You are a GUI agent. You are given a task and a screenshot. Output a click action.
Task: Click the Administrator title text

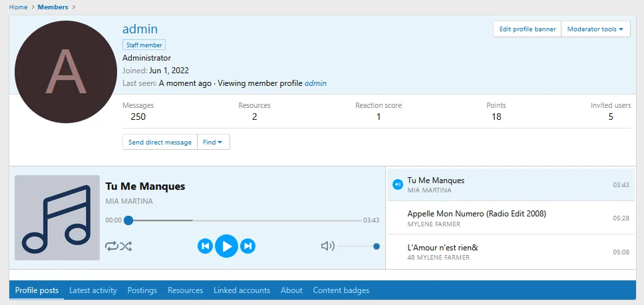coord(146,57)
